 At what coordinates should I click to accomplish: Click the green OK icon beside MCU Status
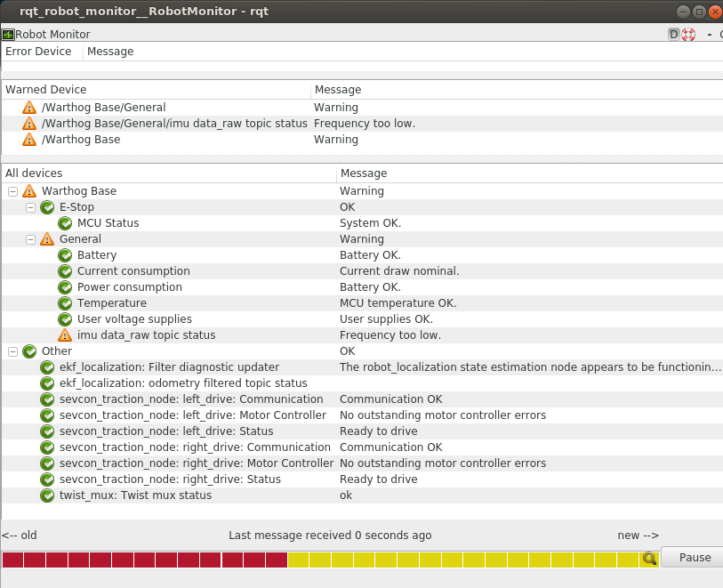[65, 223]
